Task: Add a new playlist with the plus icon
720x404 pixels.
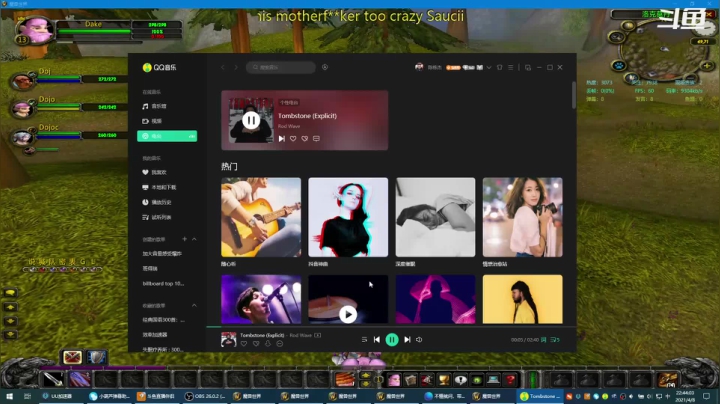Action: (184, 239)
